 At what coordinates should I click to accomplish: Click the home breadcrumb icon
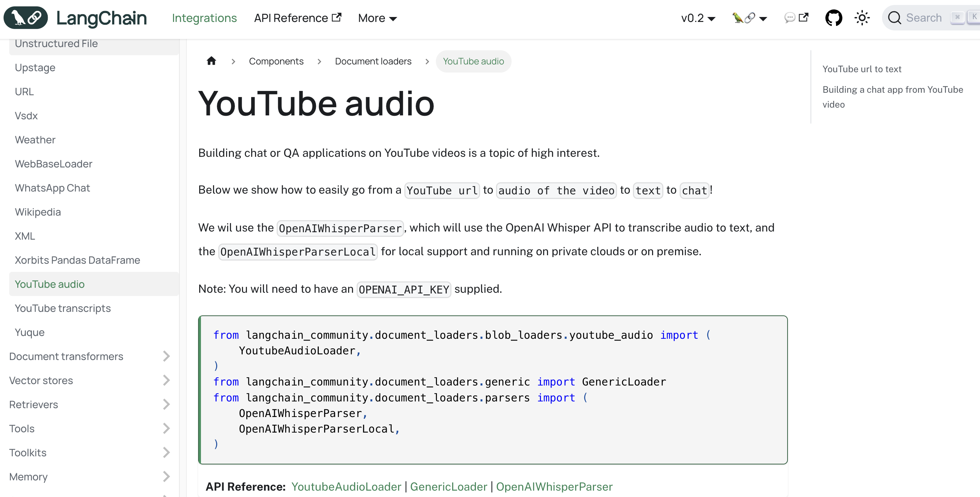[212, 61]
